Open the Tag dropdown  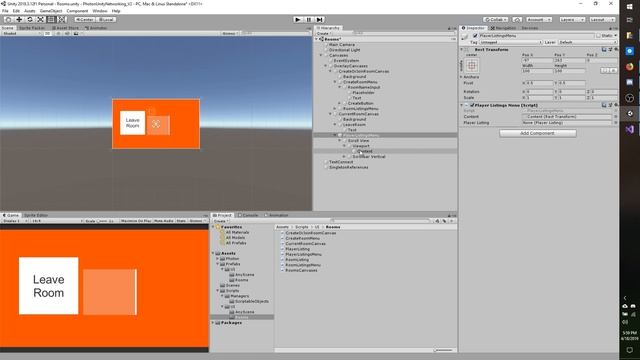click(511, 42)
